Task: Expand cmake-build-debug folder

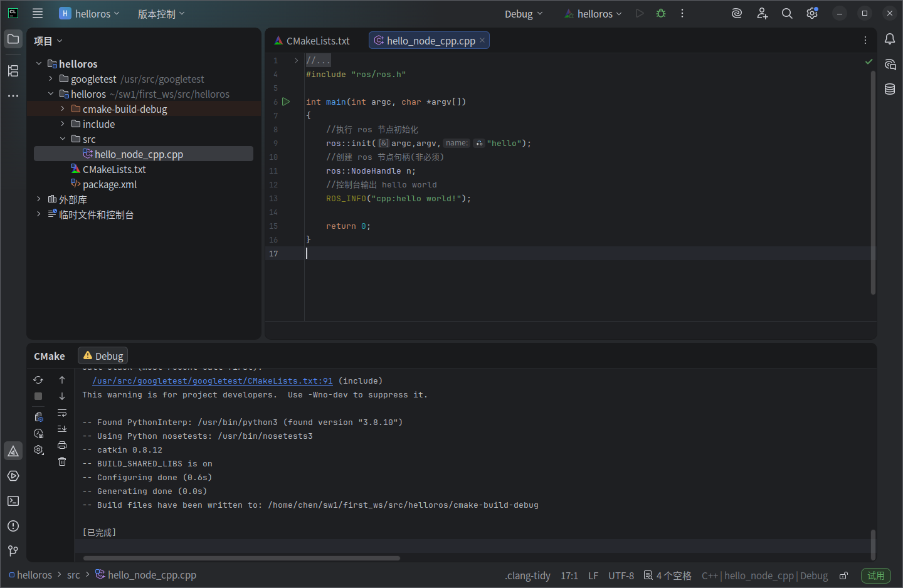Action: (x=63, y=108)
